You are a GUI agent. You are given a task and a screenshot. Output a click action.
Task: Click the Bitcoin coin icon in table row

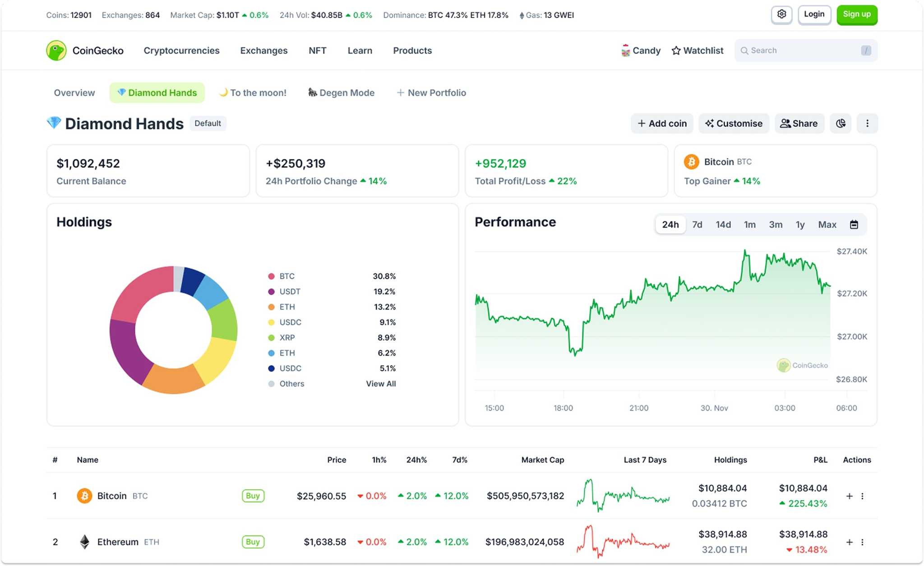pyautogui.click(x=84, y=496)
